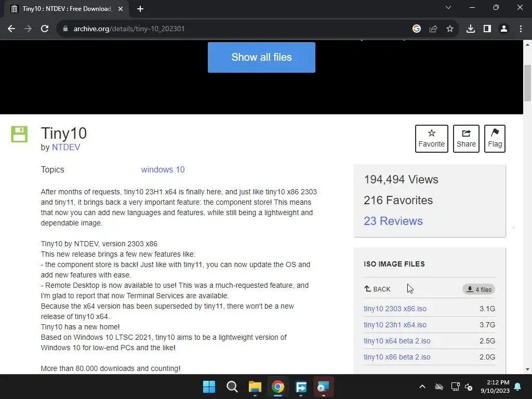This screenshot has height=399, width=532.
Task: Flag this item with the Flag button
Action: coord(495,138)
